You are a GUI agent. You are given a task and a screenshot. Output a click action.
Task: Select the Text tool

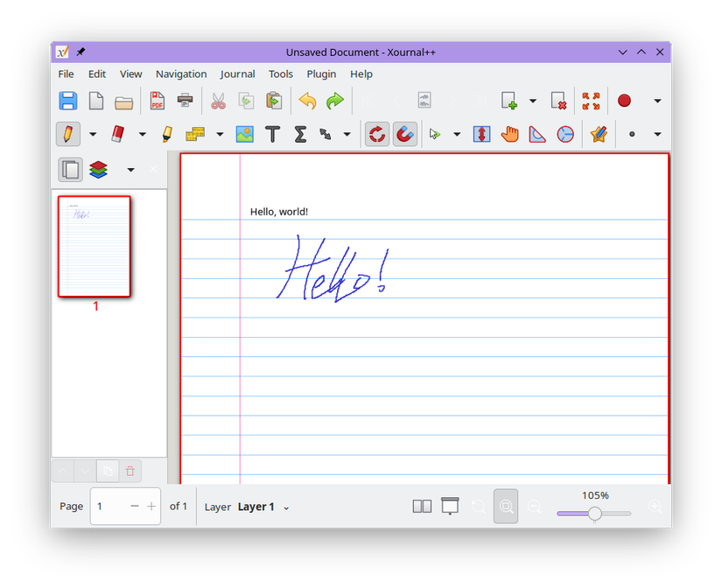272,134
